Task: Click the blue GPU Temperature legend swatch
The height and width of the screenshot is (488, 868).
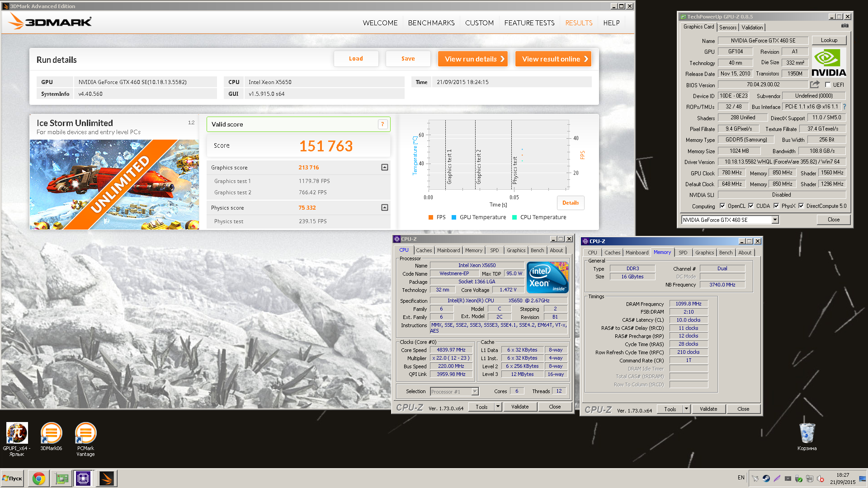Action: [x=454, y=217]
